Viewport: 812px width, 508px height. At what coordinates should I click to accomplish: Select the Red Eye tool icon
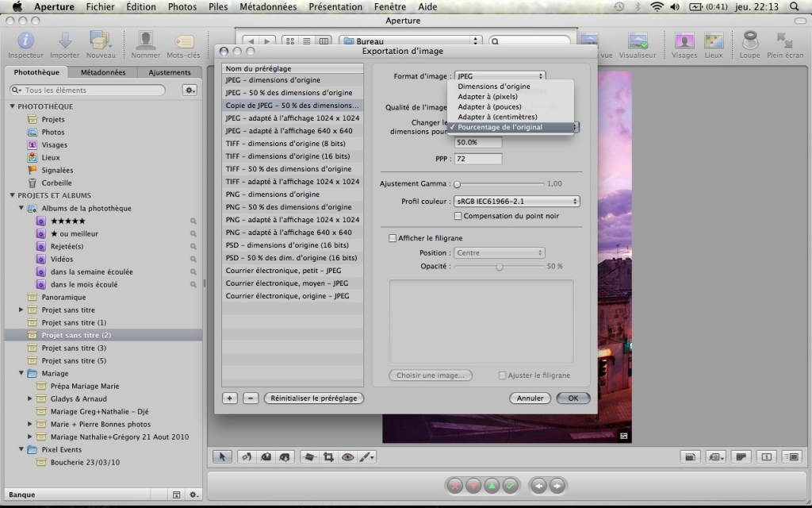pos(347,456)
